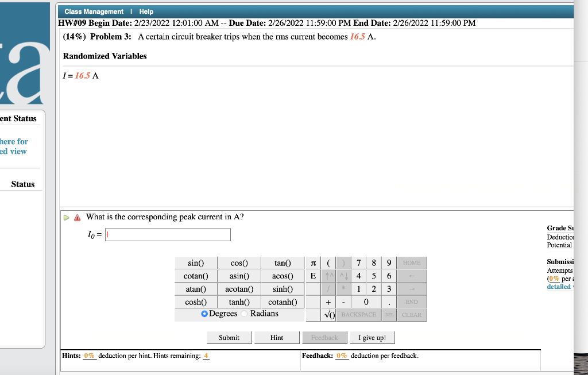Image resolution: width=588 pixels, height=375 pixels.
Task: Request a Hint for the problem
Action: click(277, 337)
